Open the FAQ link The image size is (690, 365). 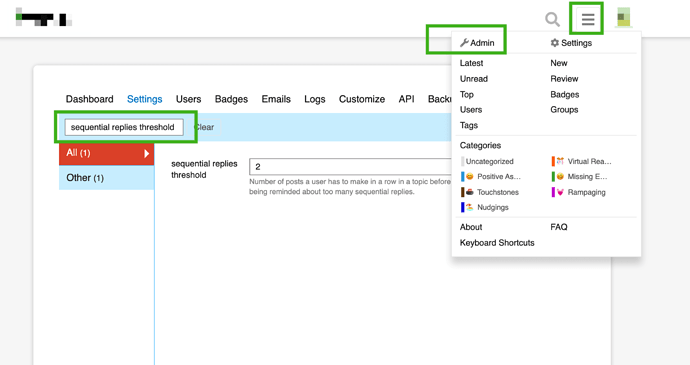(x=559, y=227)
